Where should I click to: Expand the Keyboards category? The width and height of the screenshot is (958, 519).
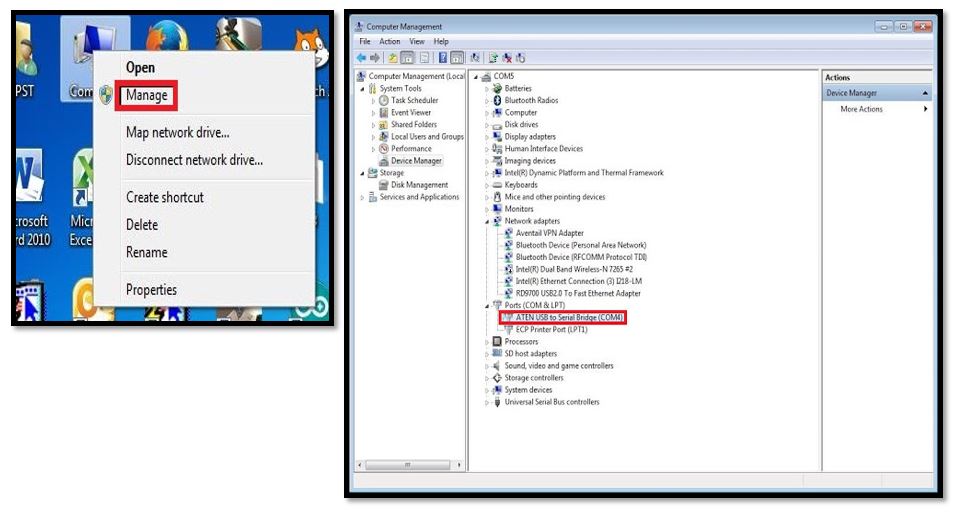coord(487,185)
